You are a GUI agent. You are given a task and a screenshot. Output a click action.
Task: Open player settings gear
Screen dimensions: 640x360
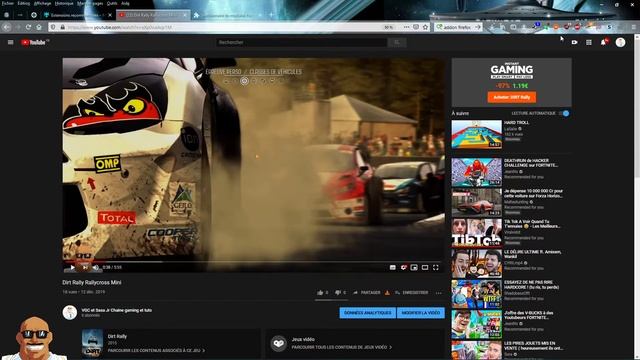coord(403,267)
